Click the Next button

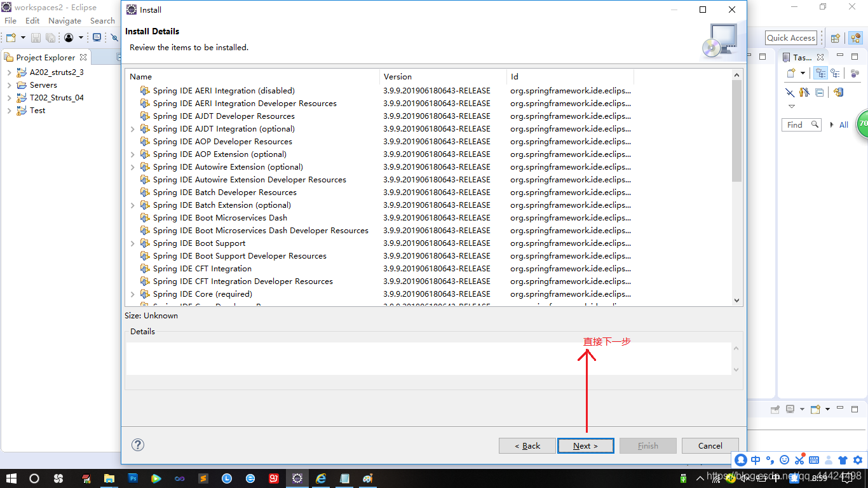(586, 445)
